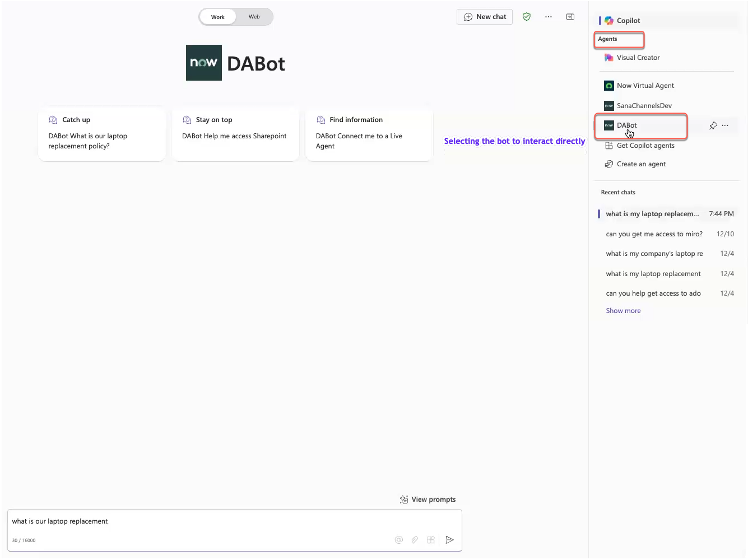Open chat 'can you help get access to ado'
The image size is (748, 560).
[x=667, y=293]
